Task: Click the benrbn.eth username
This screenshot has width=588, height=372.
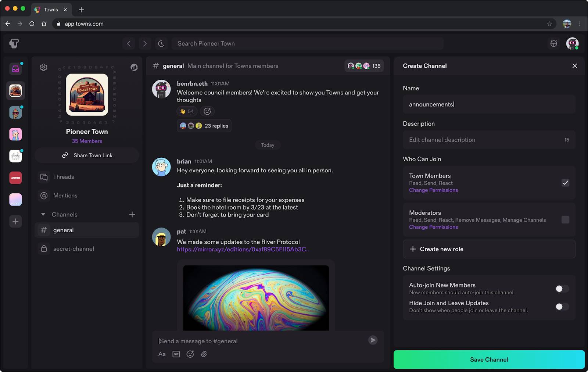Action: pos(192,84)
